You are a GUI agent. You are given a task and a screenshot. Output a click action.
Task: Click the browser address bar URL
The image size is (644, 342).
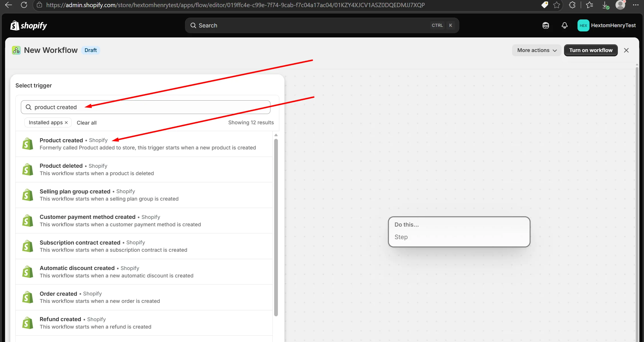(x=235, y=5)
